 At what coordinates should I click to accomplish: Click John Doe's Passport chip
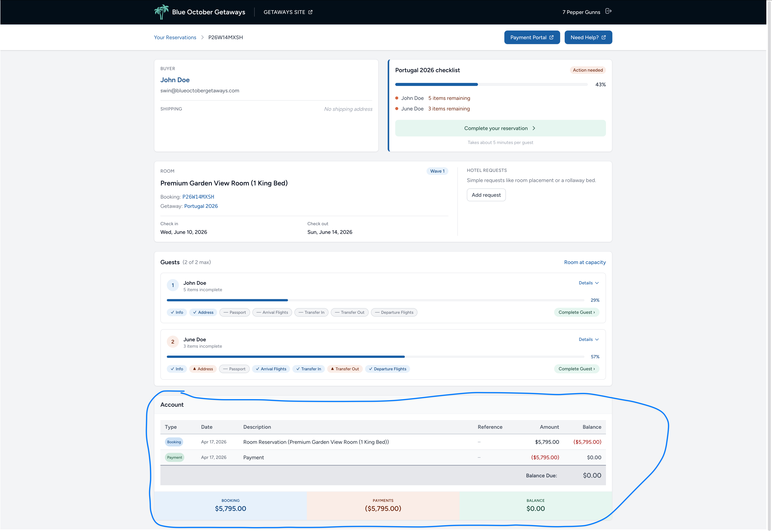235,313
